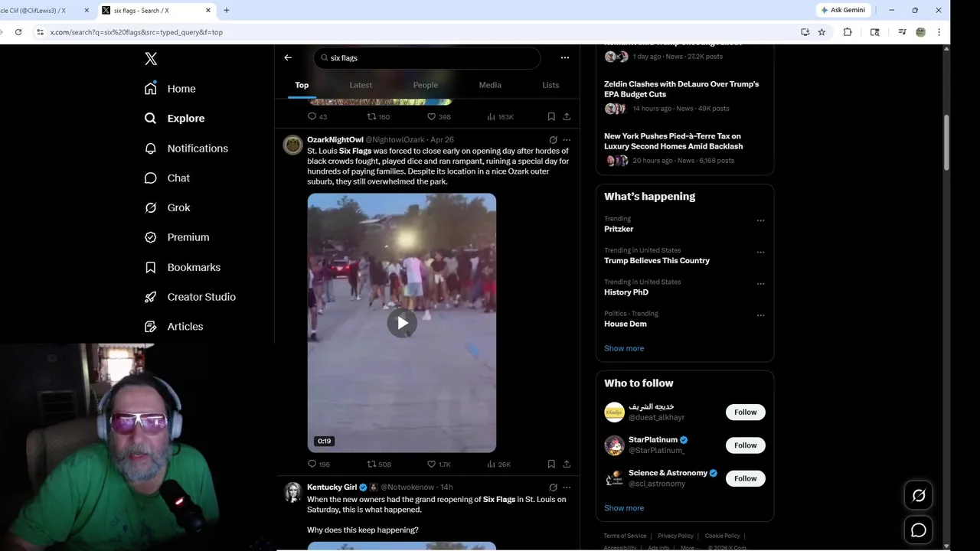The image size is (980, 551).
Task: Reply to post with 43 replies
Action: pos(317,117)
